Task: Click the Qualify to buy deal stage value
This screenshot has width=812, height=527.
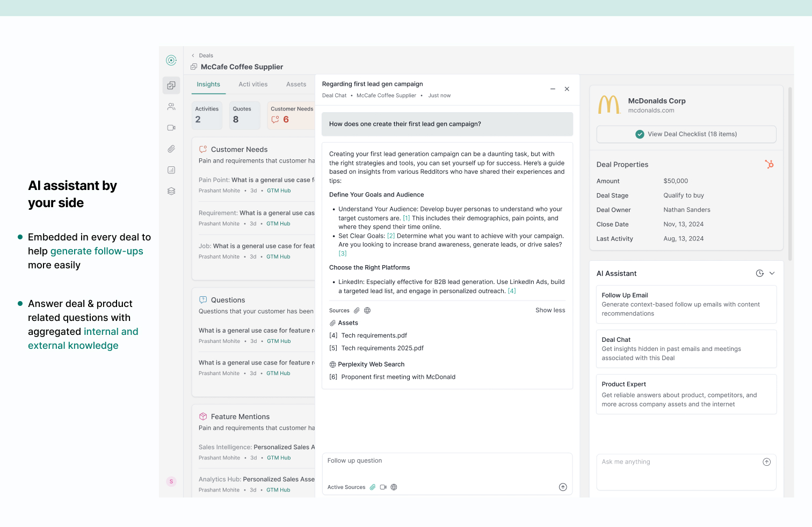Action: (684, 195)
